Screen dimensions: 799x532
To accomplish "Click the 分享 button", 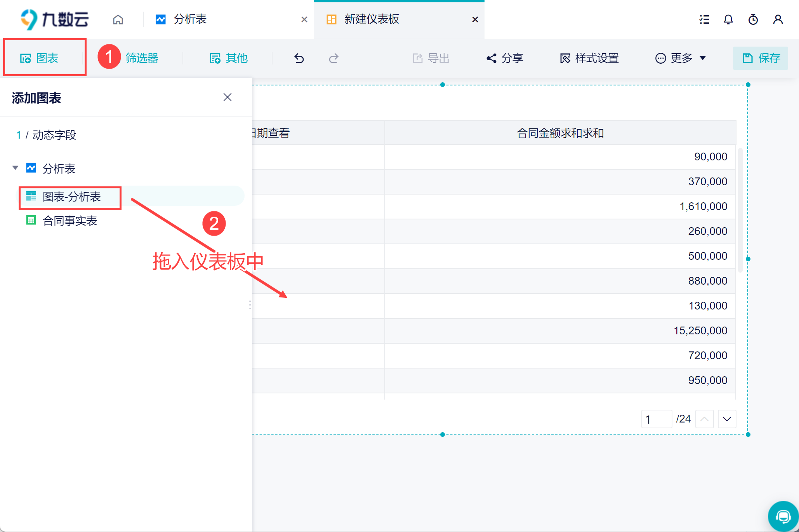I will click(505, 58).
